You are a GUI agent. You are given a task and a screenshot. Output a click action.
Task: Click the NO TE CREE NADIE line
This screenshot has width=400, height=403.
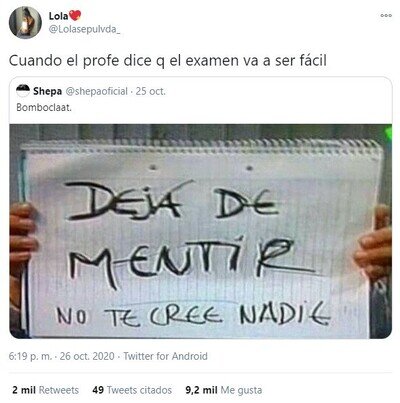[193, 314]
